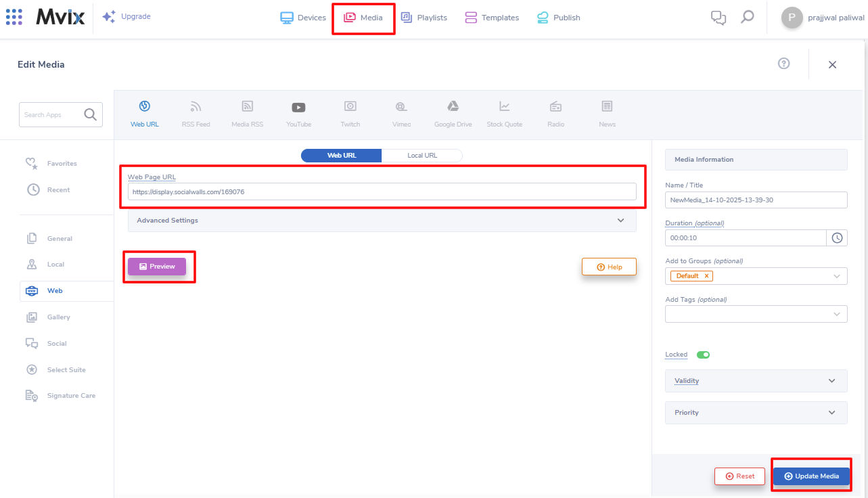Screen dimensions: 868x498
Task: Open the chat messages icon
Action: coord(718,18)
